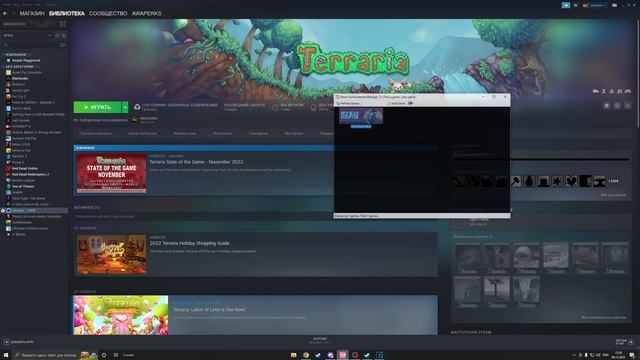The width and height of the screenshot is (640, 360).
Task: Select Human Fall Flat in library list
Action: coord(24,139)
